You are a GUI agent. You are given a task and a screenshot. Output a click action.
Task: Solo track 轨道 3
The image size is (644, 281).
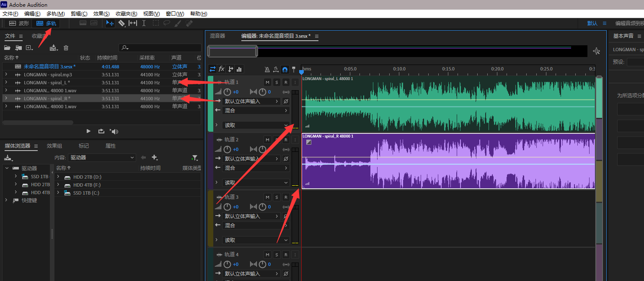[x=277, y=197]
